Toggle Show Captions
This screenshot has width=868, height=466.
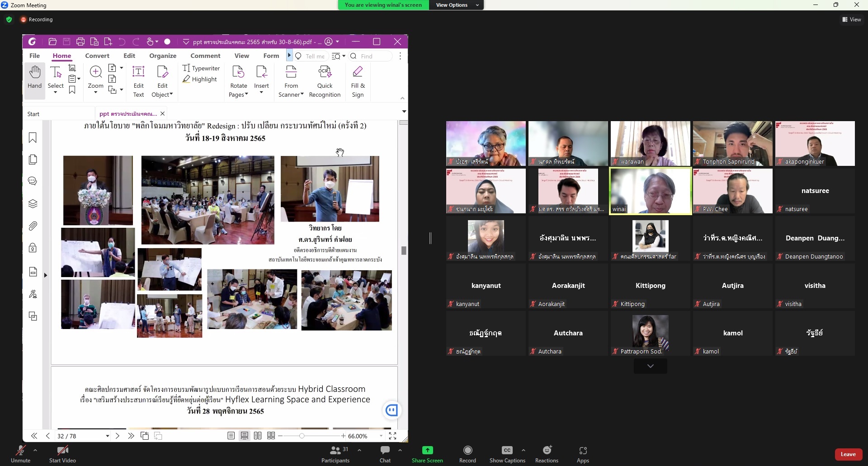[x=507, y=454]
